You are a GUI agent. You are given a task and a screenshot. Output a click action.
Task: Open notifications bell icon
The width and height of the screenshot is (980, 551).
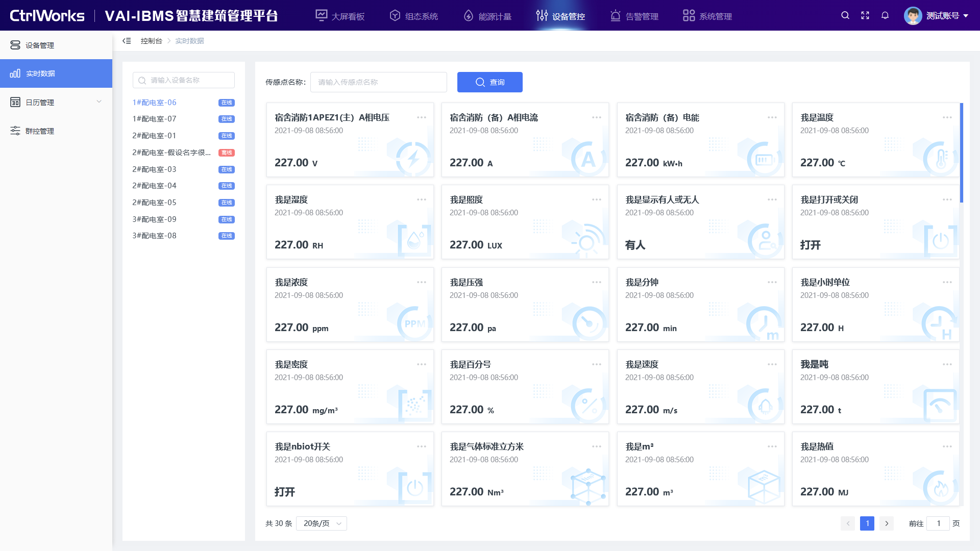click(885, 15)
